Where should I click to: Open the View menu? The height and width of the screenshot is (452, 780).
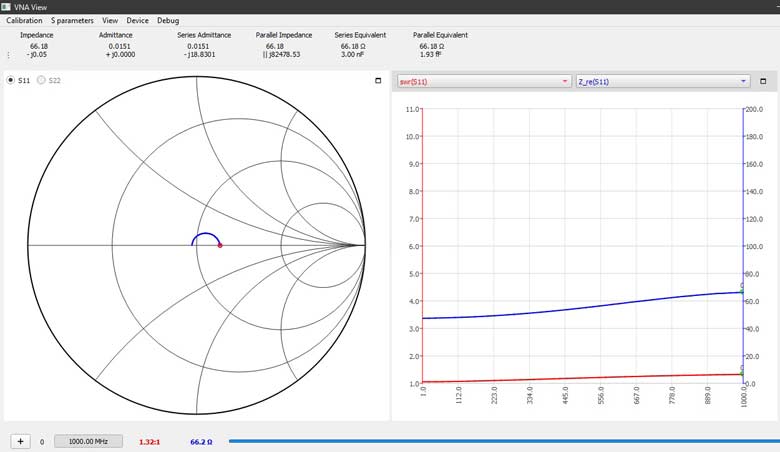110,20
